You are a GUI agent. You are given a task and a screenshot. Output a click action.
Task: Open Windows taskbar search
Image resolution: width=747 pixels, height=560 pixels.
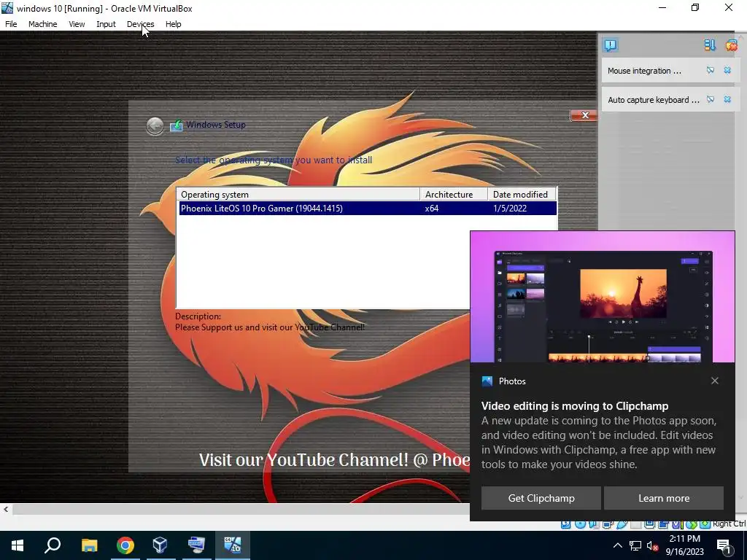point(53,545)
